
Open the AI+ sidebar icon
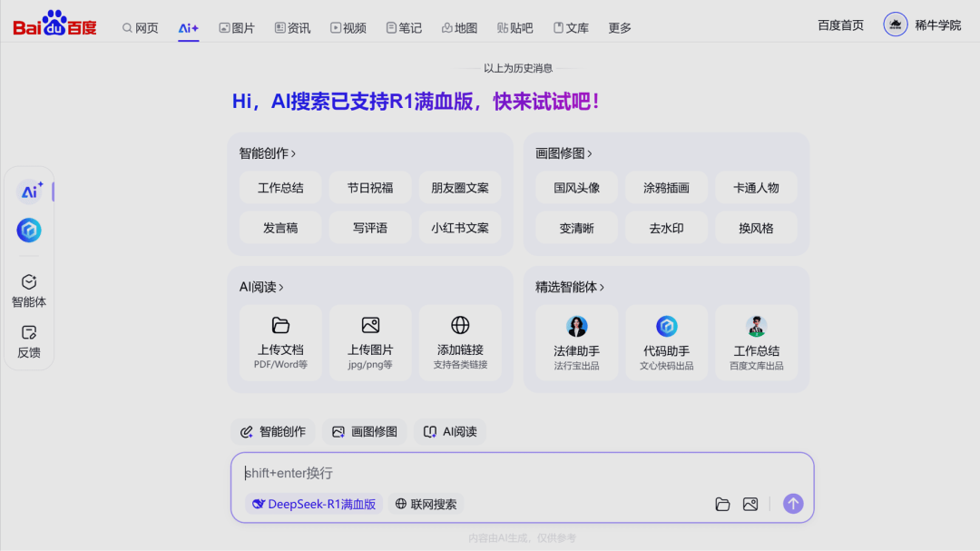point(30,192)
